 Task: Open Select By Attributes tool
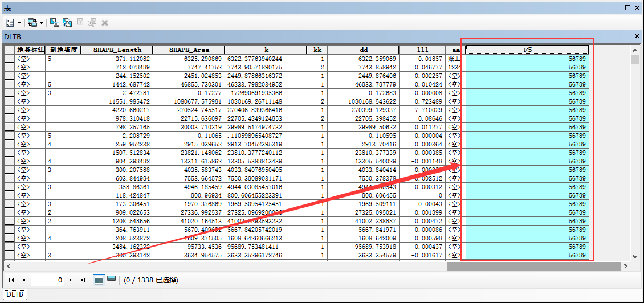[55, 23]
